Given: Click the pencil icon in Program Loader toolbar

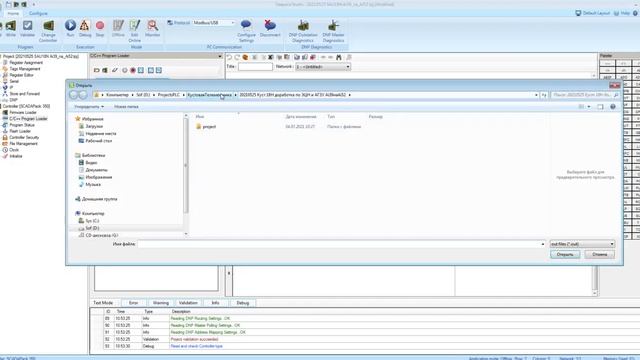Looking at the screenshot, I should pos(115,70).
